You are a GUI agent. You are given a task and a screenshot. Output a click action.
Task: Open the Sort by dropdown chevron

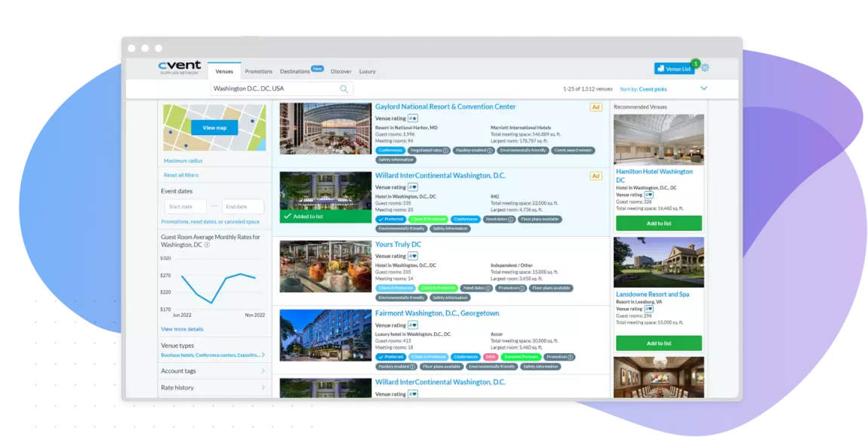[703, 88]
